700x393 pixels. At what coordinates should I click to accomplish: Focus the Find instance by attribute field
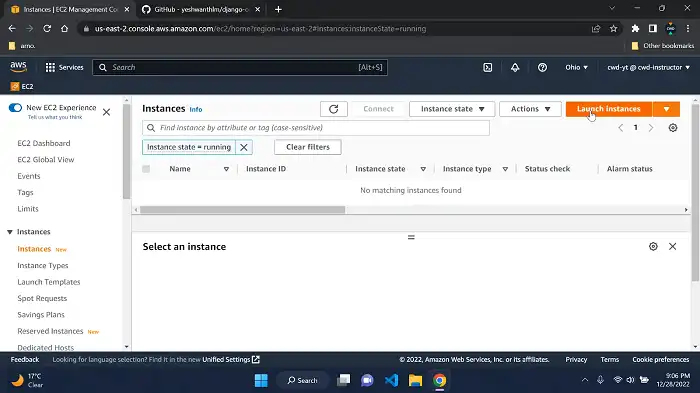316,128
